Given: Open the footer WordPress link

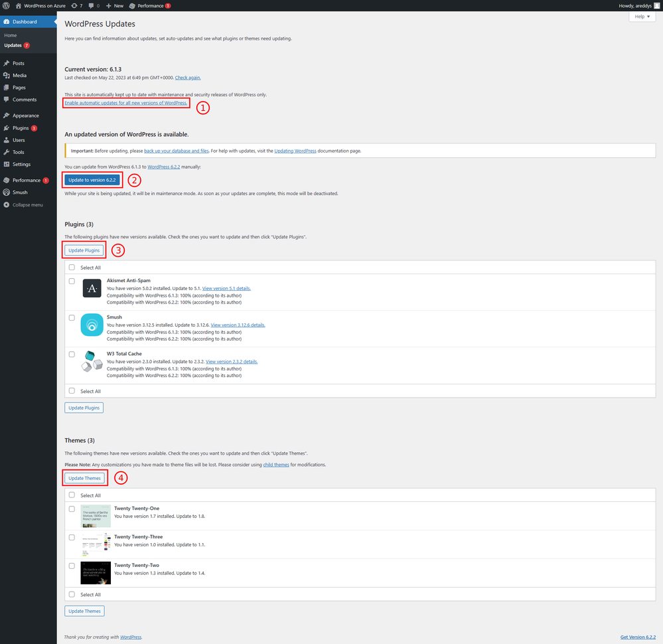Looking at the screenshot, I should coord(131,637).
